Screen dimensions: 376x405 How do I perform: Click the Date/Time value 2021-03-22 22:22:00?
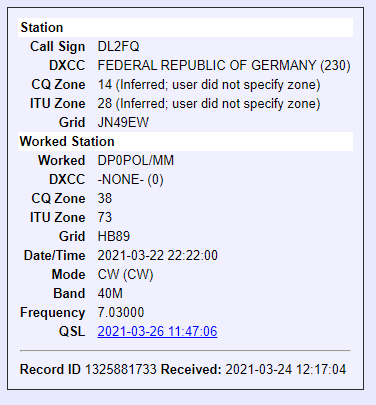click(158, 255)
